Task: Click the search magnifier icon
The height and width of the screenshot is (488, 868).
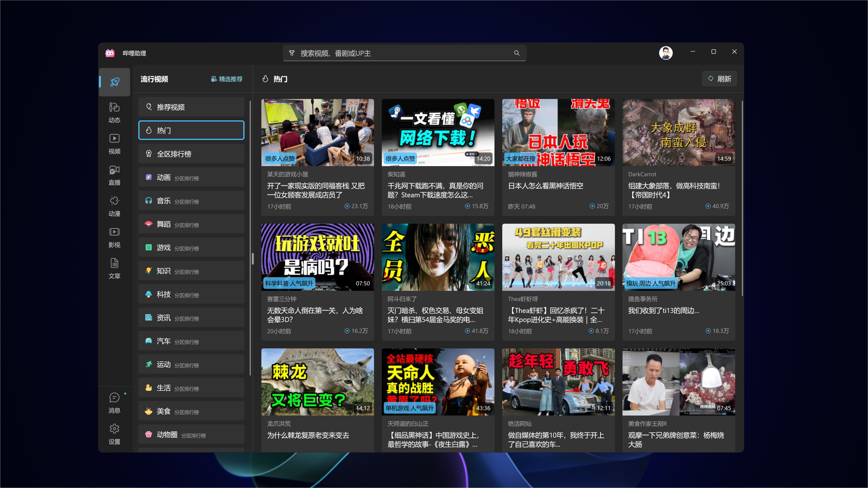Action: click(x=517, y=53)
